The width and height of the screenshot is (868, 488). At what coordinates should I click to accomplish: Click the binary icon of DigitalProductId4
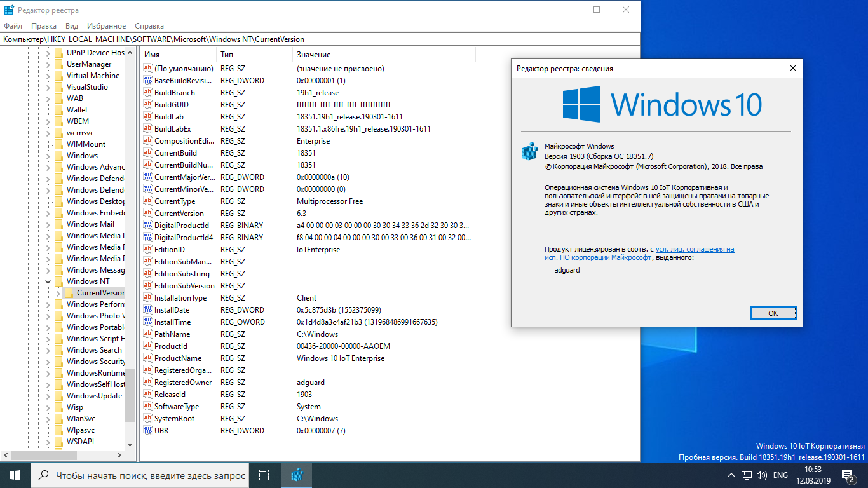click(148, 238)
